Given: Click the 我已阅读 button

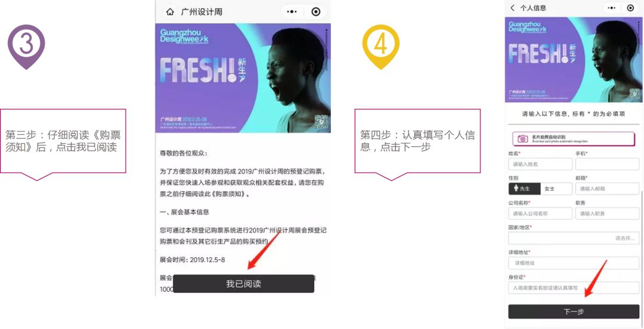Looking at the screenshot, I should click(243, 284).
